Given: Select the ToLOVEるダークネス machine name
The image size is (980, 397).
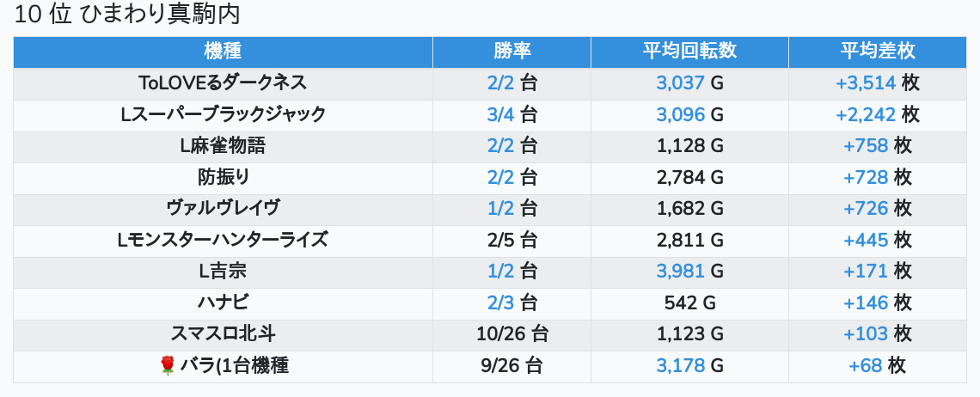Looking at the screenshot, I should 223,83.
